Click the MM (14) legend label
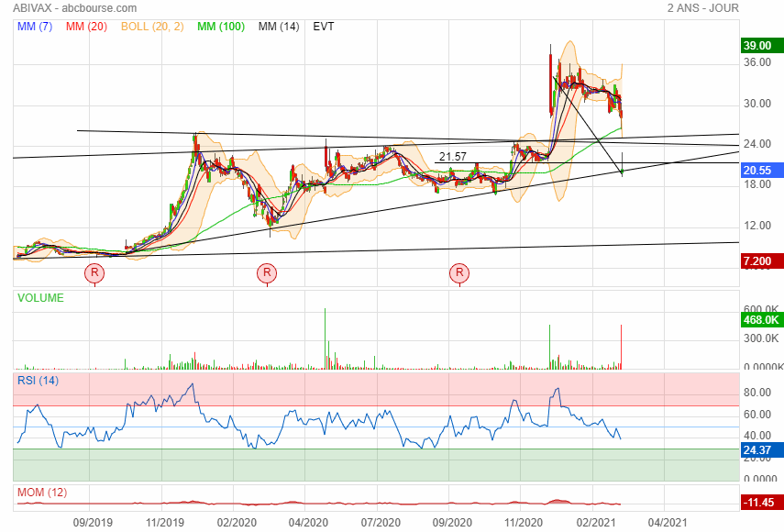This screenshot has width=784, height=532. pos(279,27)
